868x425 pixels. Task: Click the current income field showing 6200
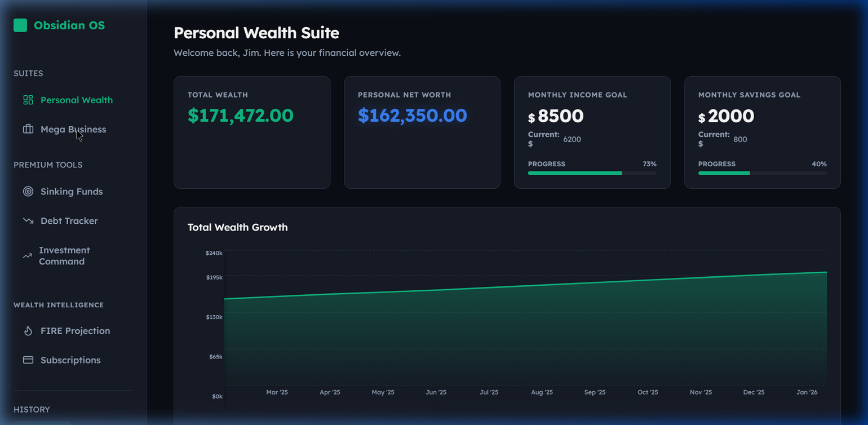coord(609,139)
